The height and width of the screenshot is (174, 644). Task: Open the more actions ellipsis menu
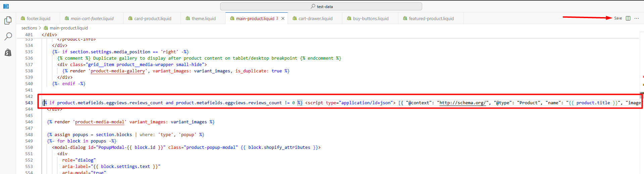tap(637, 18)
